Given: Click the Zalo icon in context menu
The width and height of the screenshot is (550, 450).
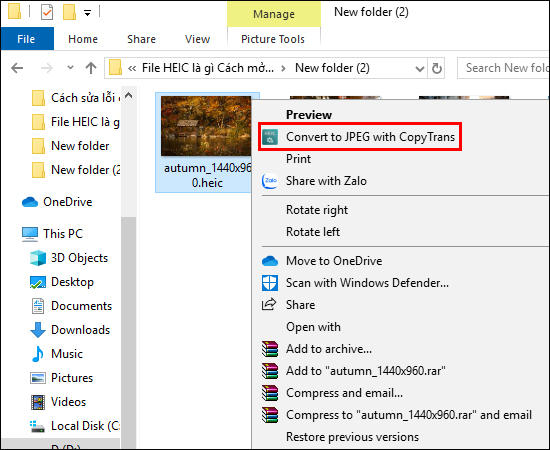Looking at the screenshot, I should (x=270, y=181).
